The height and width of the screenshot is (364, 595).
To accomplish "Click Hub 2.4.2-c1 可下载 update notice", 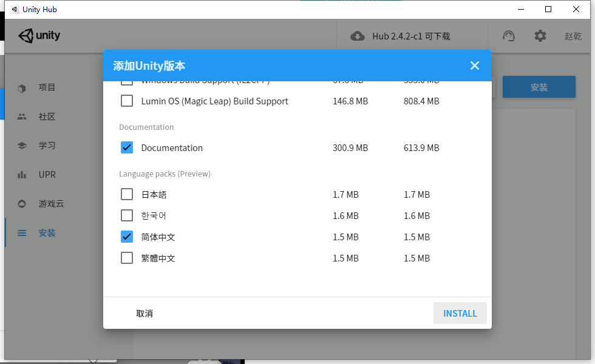I will tap(412, 36).
